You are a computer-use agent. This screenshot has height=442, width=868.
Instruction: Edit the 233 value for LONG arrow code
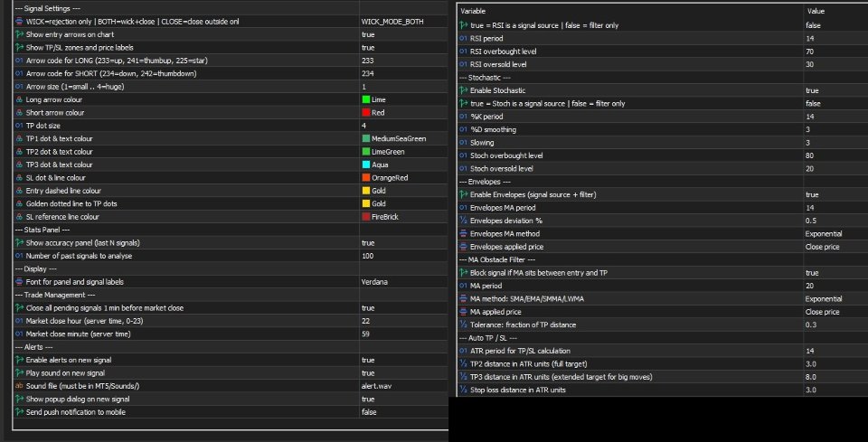(x=367, y=61)
